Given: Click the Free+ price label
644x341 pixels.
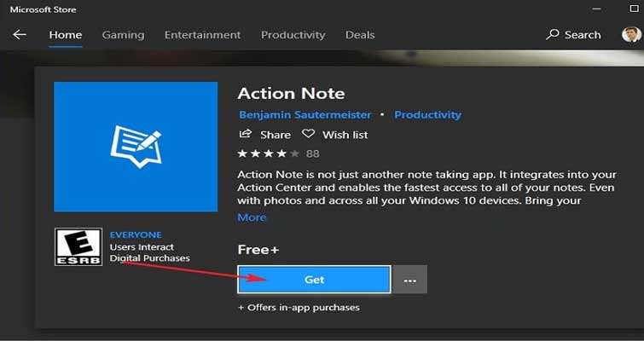Looking at the screenshot, I should (x=258, y=250).
